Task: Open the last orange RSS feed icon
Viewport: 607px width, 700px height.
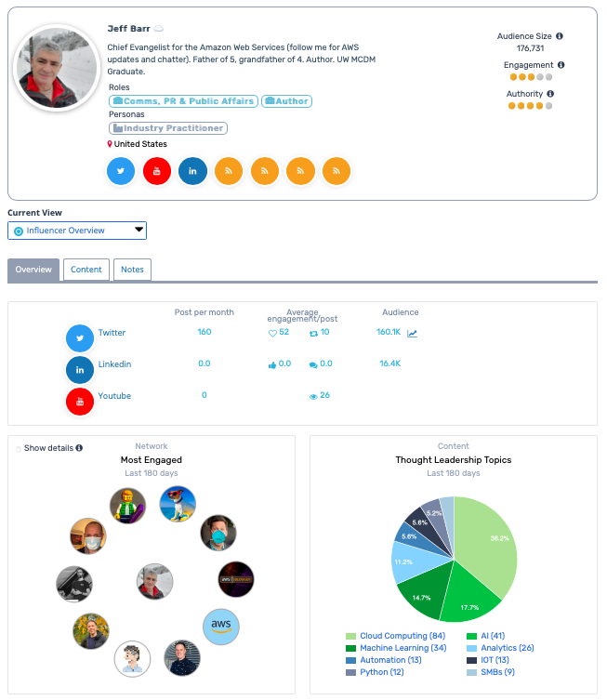Action: click(x=336, y=171)
